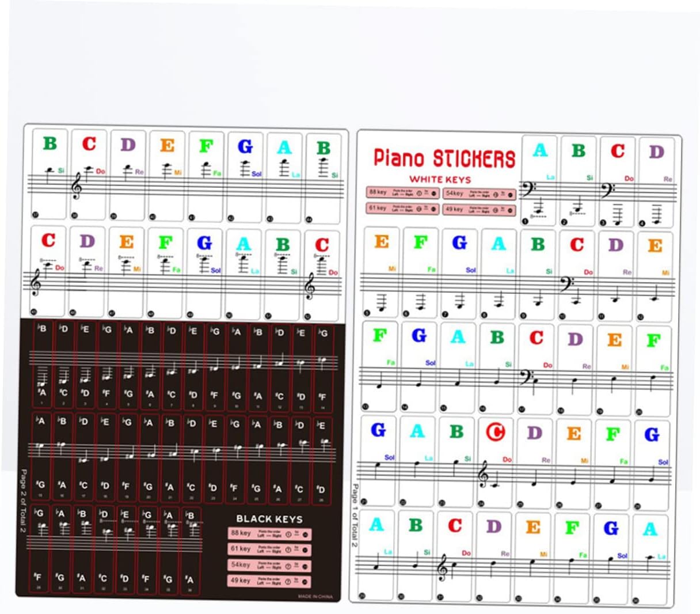The width and height of the screenshot is (700, 614).
Task: Click the circled red C sticker
Action: [x=495, y=432]
